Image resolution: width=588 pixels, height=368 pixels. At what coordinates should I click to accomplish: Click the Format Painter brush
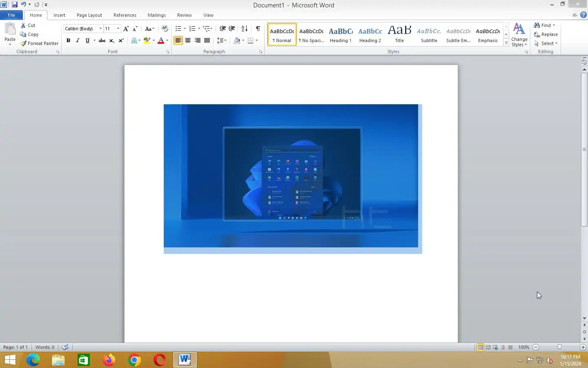click(x=24, y=43)
